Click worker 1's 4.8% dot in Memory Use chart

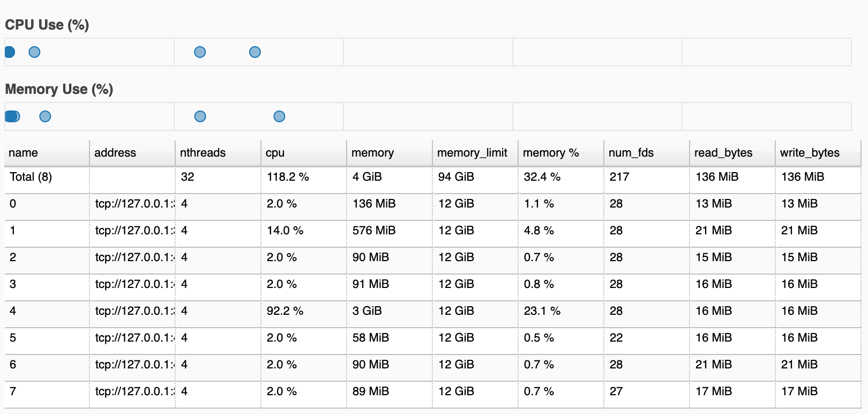pyautogui.click(x=46, y=116)
